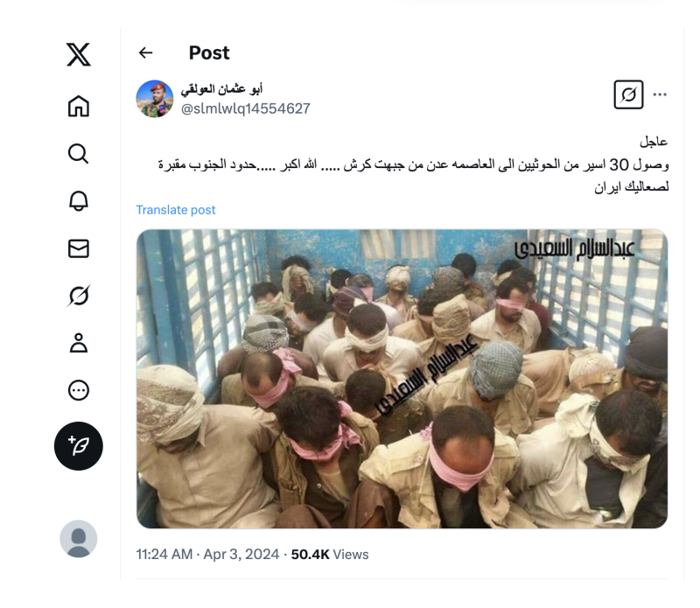The height and width of the screenshot is (608, 700).
Task: Open the More circle menu icon
Action: coord(79,390)
